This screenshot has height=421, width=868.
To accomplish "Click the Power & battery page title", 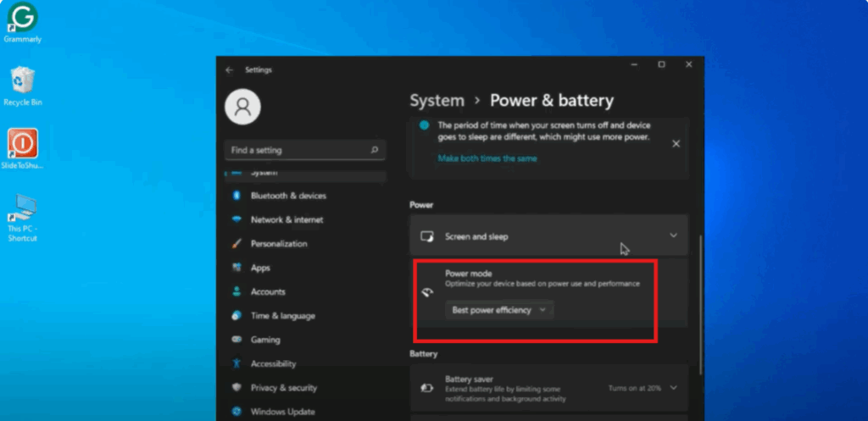I will 552,101.
